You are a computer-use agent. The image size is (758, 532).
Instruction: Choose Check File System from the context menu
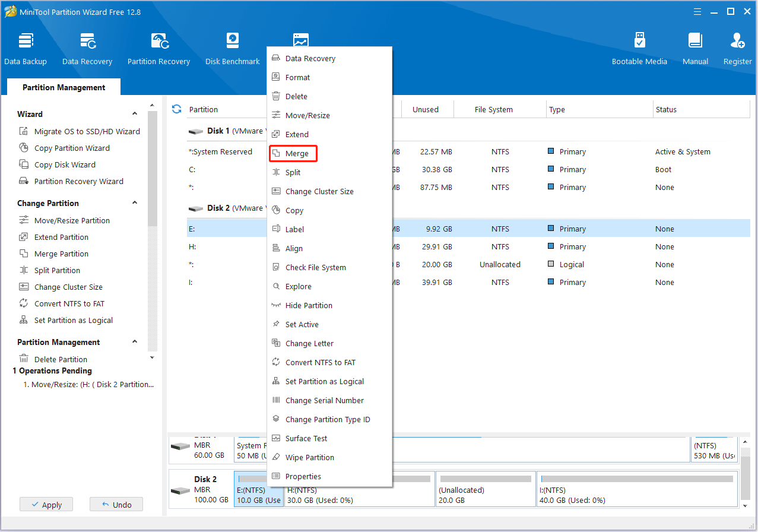click(329, 267)
